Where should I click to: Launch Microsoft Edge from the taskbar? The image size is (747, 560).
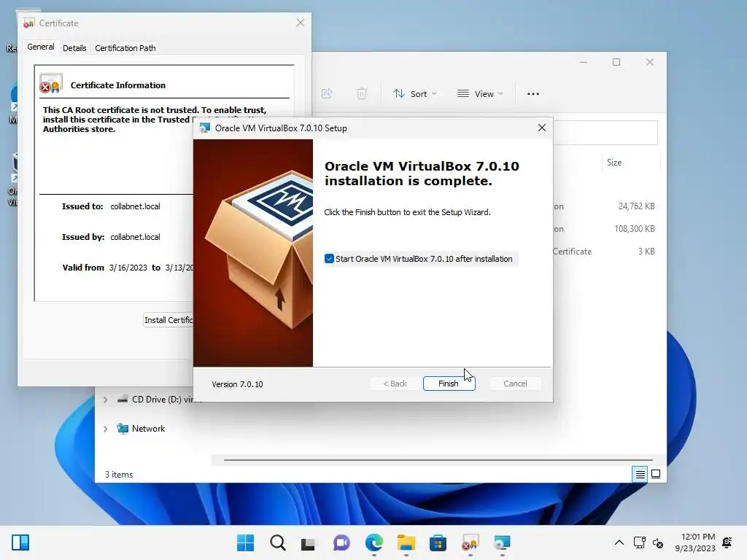tap(374, 542)
